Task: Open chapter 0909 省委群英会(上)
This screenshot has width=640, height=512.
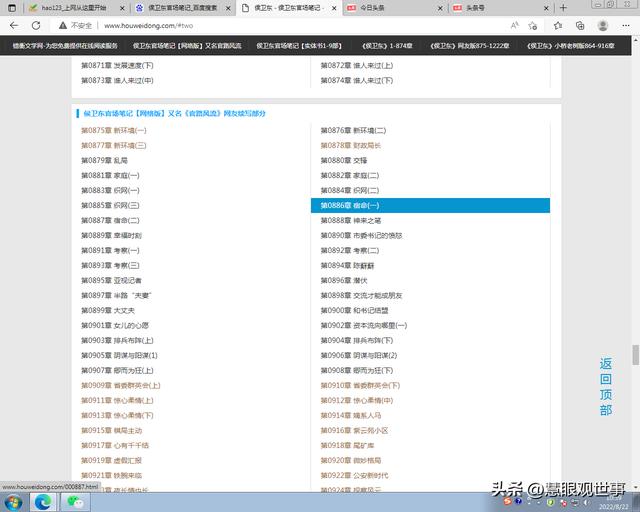Action: click(x=120, y=385)
